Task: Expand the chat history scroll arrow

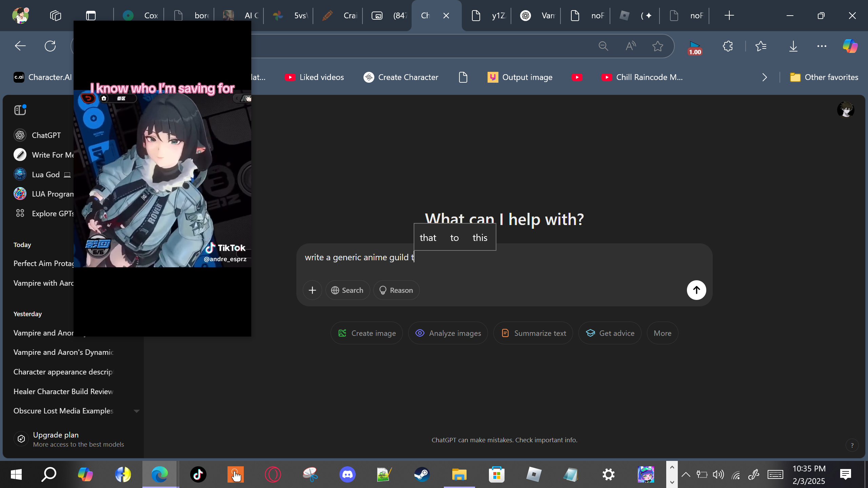Action: pyautogui.click(x=137, y=411)
